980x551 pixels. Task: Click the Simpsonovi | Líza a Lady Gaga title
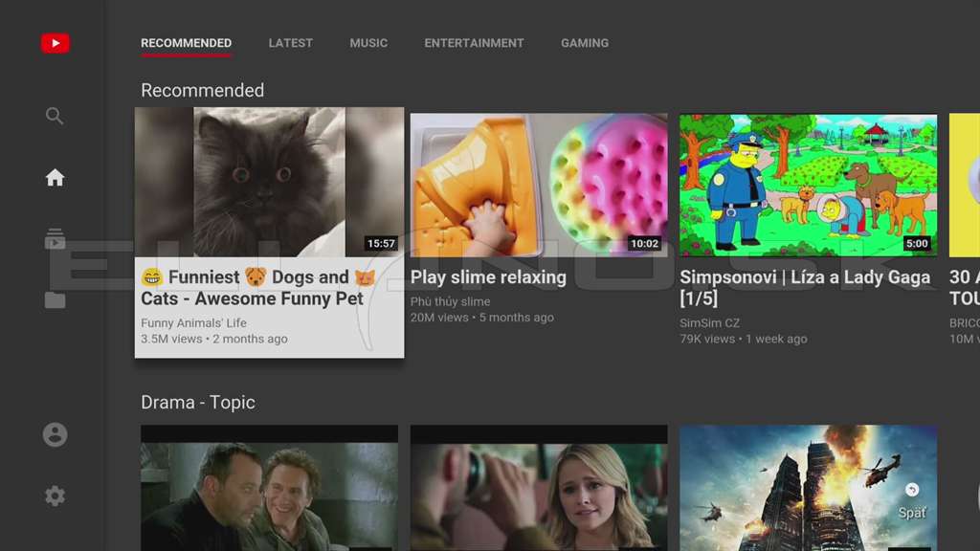805,288
